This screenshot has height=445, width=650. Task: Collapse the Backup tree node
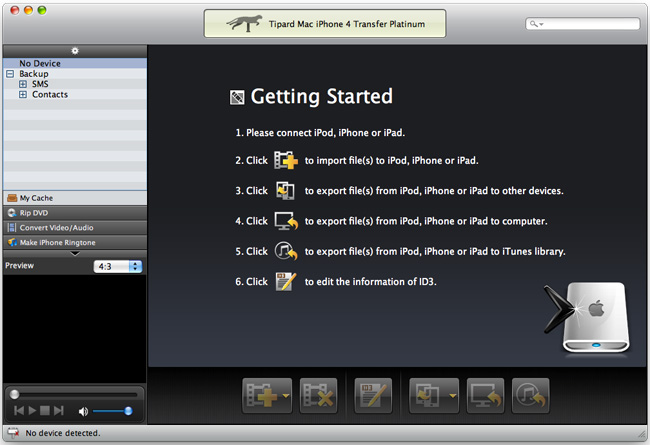tap(10, 74)
